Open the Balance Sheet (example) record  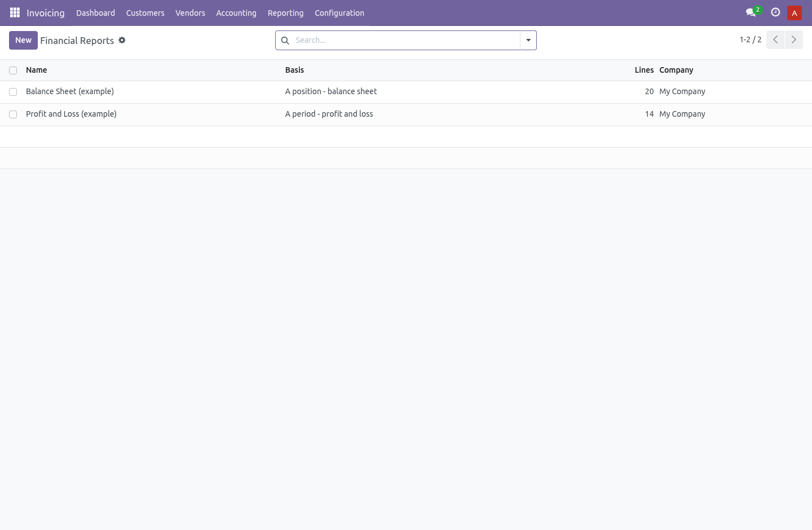click(70, 91)
